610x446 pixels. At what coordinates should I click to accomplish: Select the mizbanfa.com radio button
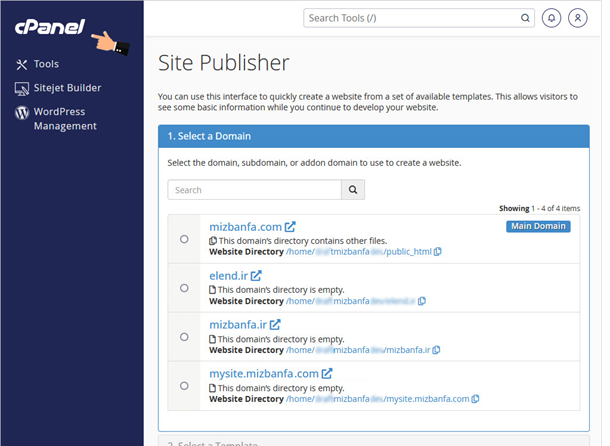click(x=184, y=239)
